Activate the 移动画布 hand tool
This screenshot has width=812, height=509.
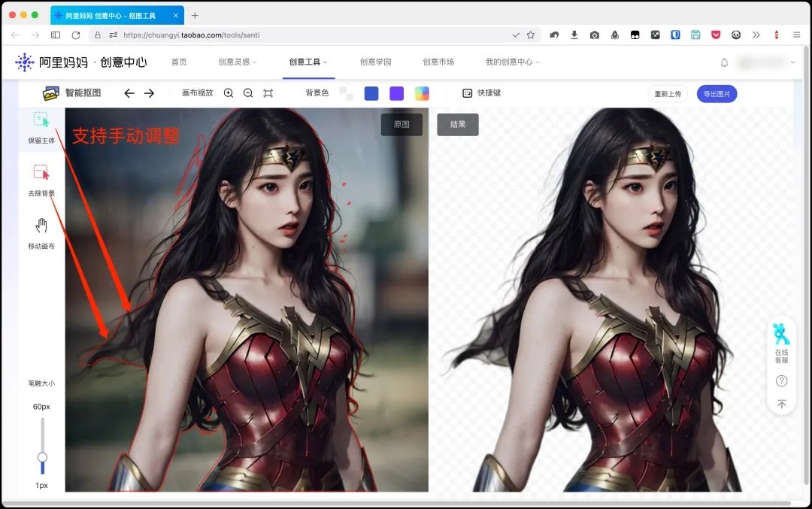coord(41,234)
